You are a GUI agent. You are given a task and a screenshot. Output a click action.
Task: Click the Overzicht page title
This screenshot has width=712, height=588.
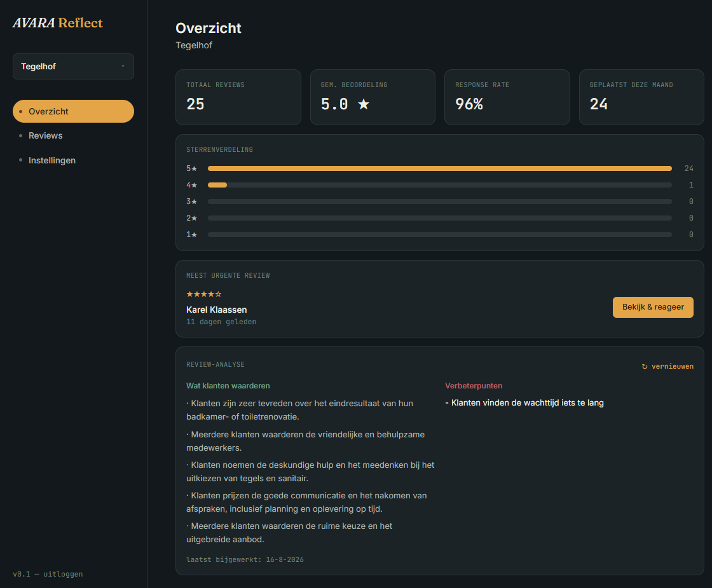point(209,28)
